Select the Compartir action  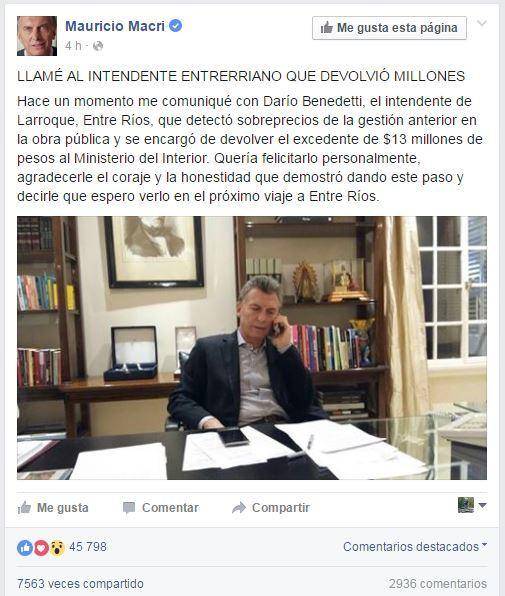(x=271, y=507)
